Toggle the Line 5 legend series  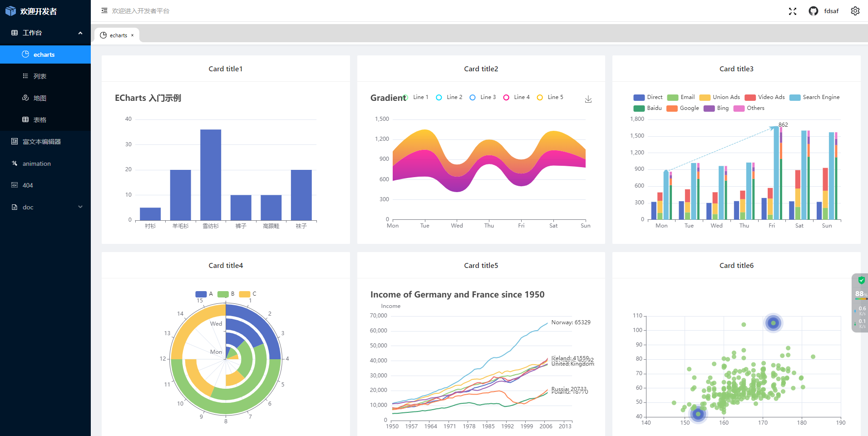pyautogui.click(x=550, y=97)
